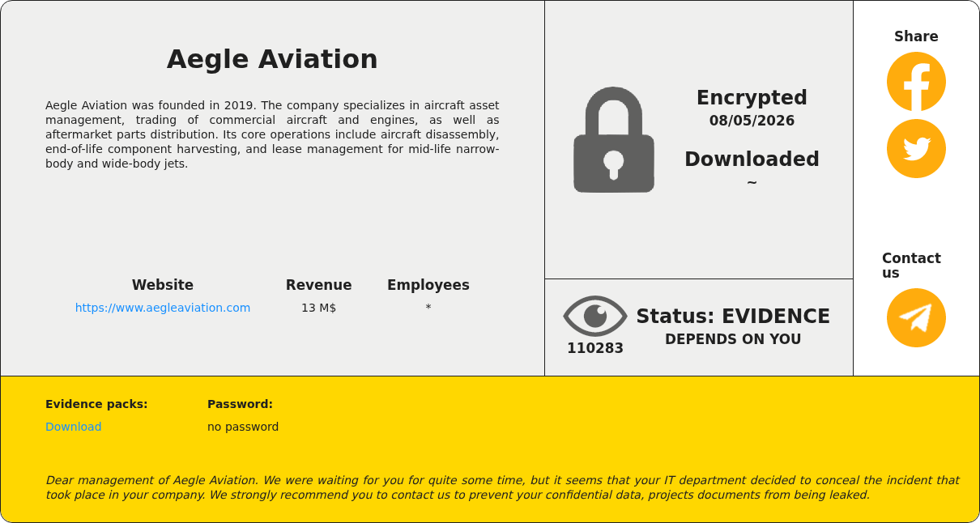The height and width of the screenshot is (523, 980).
Task: Click the 'no password' value
Action: coord(243,427)
